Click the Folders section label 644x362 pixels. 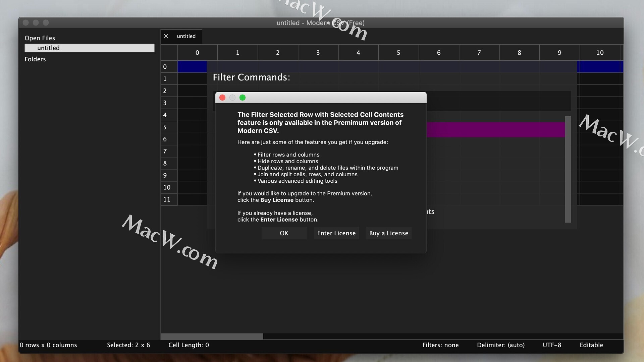(35, 59)
